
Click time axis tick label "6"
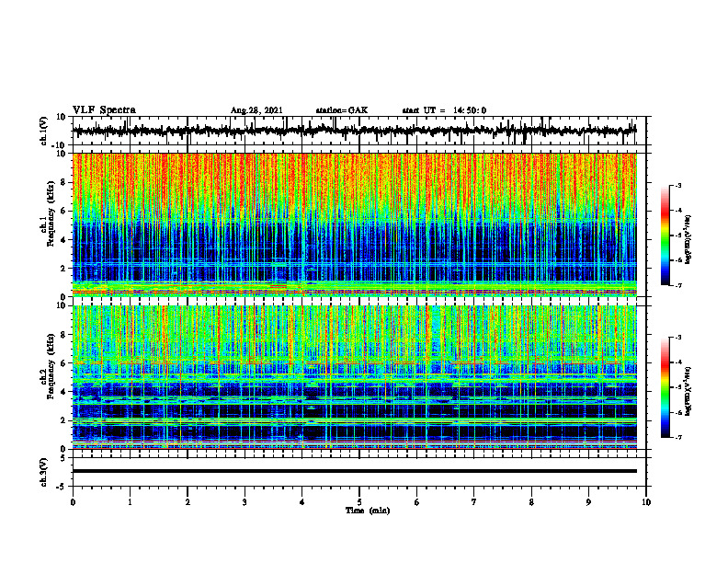pos(417,502)
